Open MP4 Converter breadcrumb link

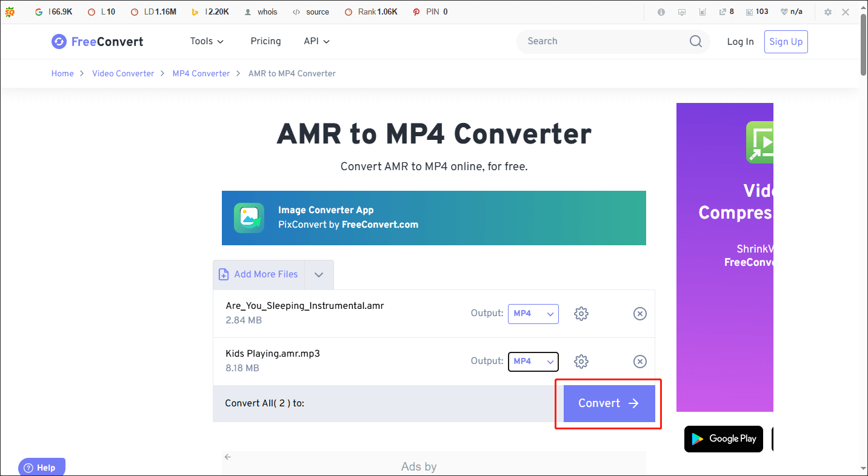pyautogui.click(x=201, y=73)
